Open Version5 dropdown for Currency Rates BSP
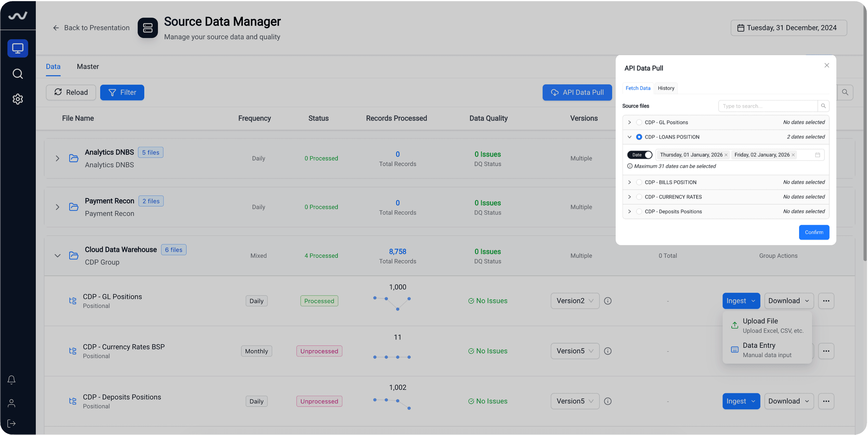This screenshot has height=435, width=868. point(575,351)
